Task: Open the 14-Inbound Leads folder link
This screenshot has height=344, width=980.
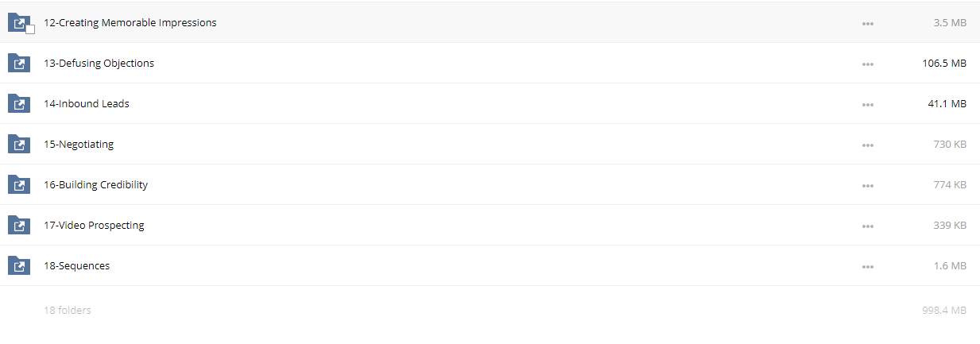Action: [87, 104]
